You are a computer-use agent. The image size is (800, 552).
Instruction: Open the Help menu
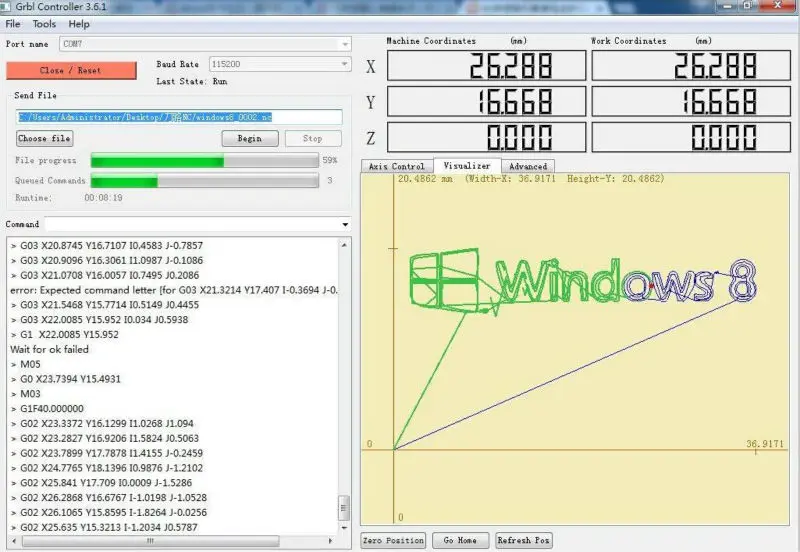(79, 24)
